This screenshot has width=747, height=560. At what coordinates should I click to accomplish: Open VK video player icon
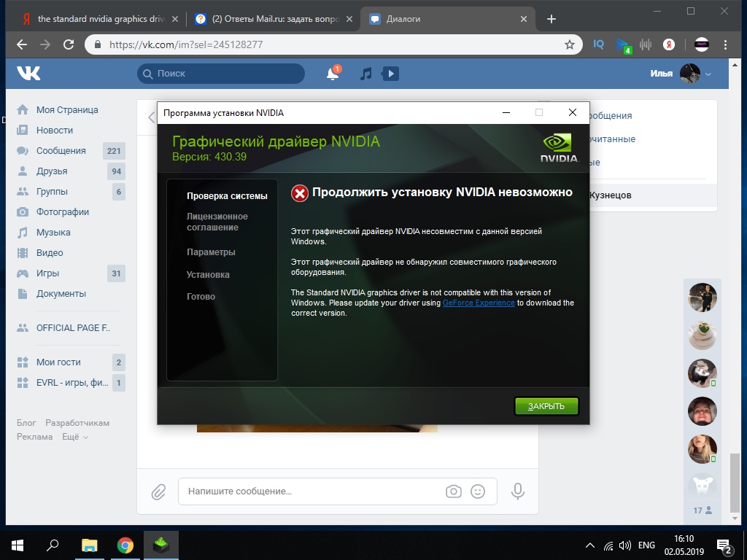click(x=390, y=74)
